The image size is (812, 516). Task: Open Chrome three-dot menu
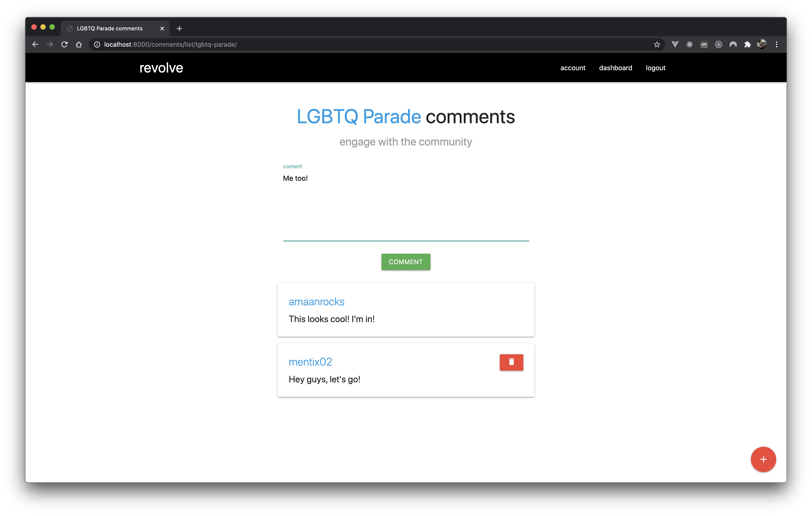pos(776,44)
